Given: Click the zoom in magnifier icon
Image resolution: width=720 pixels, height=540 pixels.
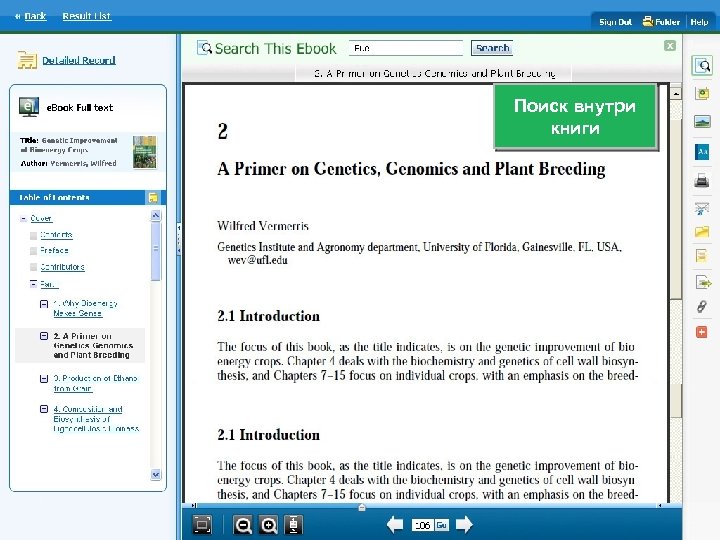Looking at the screenshot, I should coord(268,525).
